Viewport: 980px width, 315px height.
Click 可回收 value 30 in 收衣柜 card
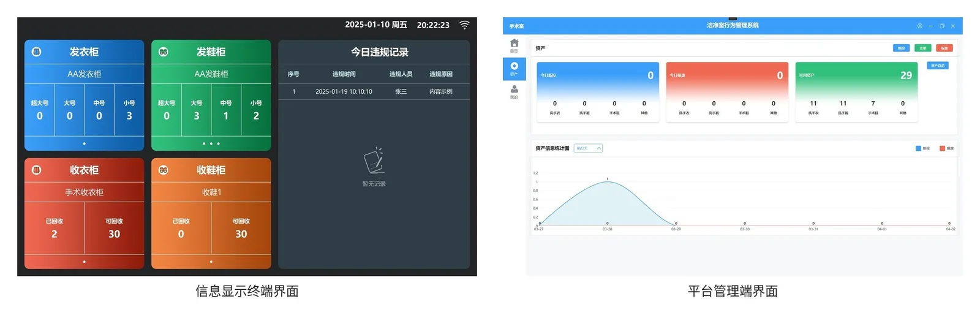(x=115, y=234)
